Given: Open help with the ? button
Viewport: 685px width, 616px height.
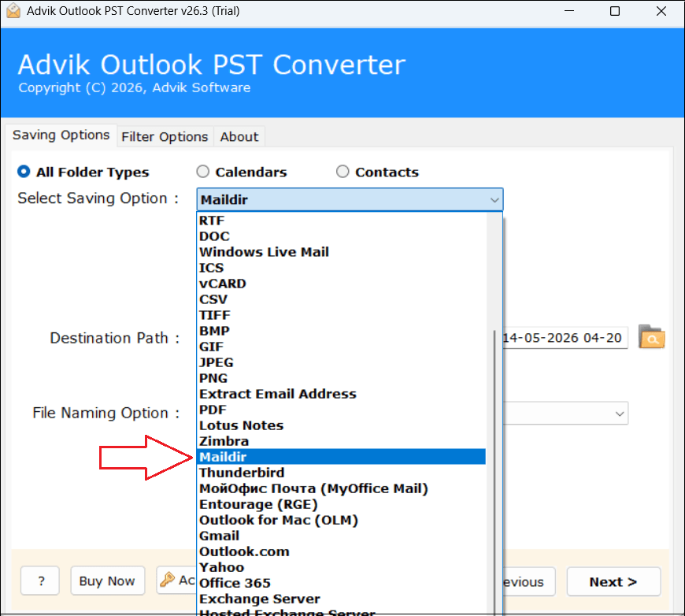Looking at the screenshot, I should pos(39,581).
